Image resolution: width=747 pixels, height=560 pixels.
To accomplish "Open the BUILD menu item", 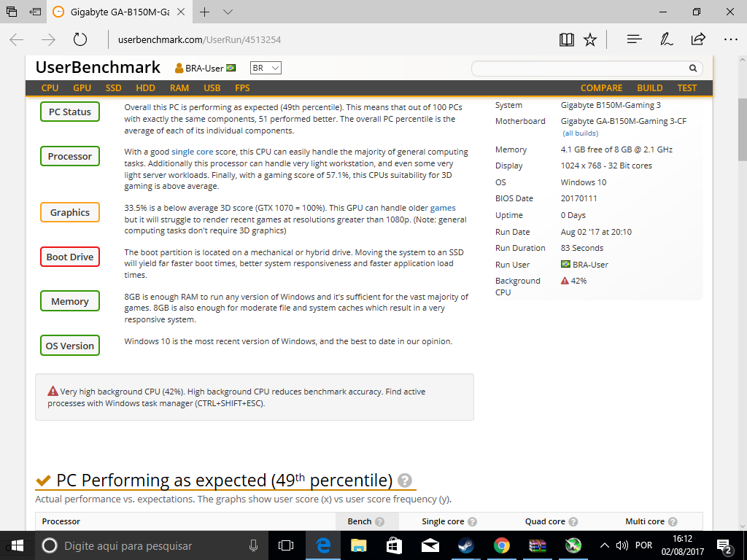I will point(650,88).
